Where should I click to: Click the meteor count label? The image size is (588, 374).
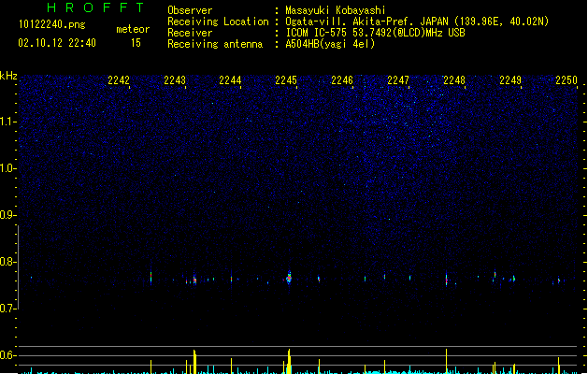point(133,29)
